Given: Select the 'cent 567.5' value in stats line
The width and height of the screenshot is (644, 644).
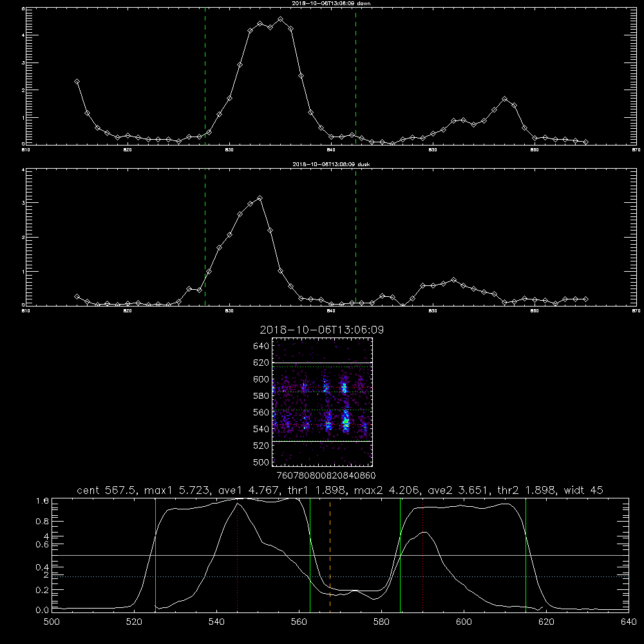Looking at the screenshot, I should [x=106, y=490].
